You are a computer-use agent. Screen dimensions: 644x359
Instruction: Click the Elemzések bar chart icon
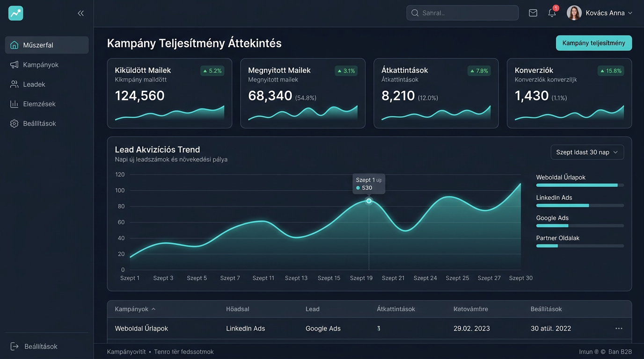(15, 104)
